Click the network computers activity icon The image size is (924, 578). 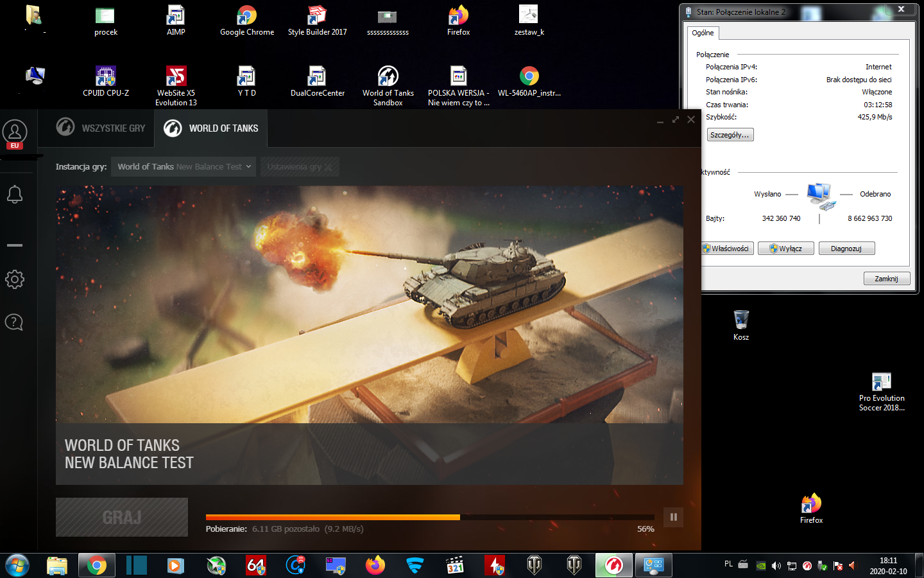click(x=820, y=197)
